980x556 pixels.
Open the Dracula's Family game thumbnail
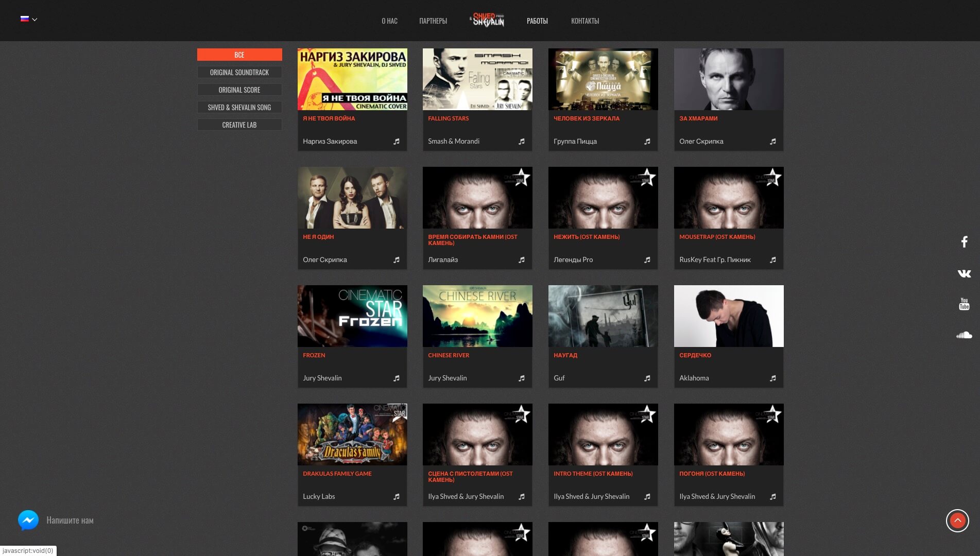pyautogui.click(x=352, y=435)
